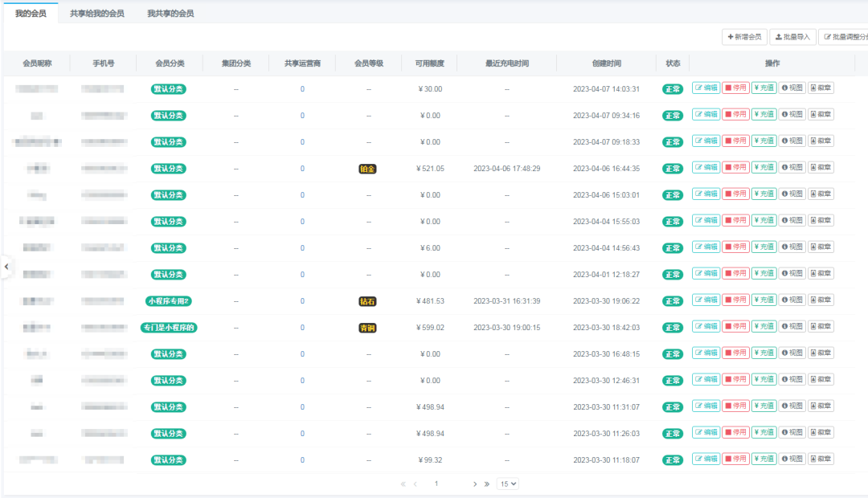Click recharge time 2023-03-31 16:31:39
Screen dimensions: 868x498
pyautogui.click(x=506, y=301)
